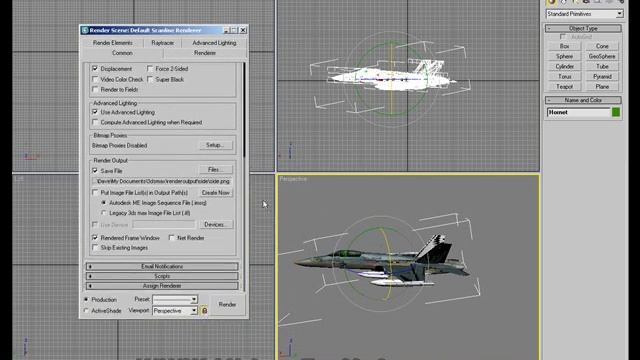Select the Torus primitive

[x=564, y=77]
